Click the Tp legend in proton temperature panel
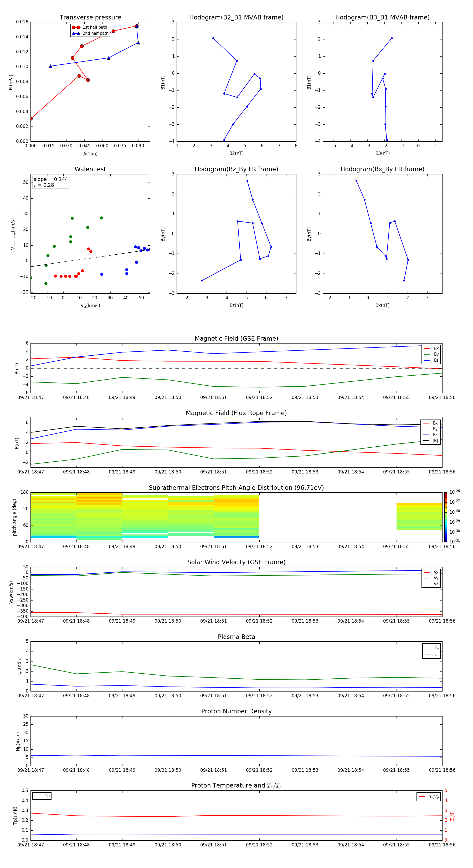Image resolution: width=473 pixels, height=868 pixels. (42, 796)
